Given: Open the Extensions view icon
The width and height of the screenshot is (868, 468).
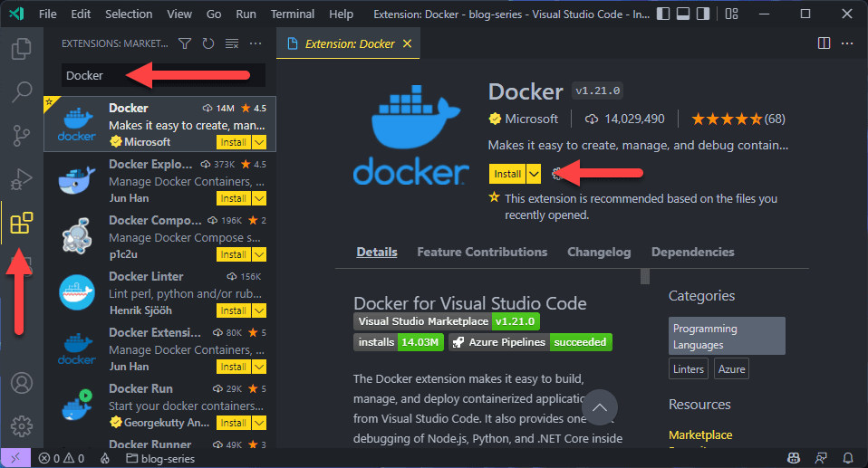Looking at the screenshot, I should (x=21, y=223).
